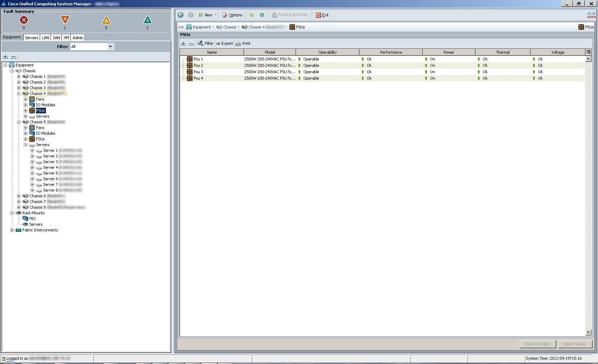The height and width of the screenshot is (364, 598).
Task: Click the Export arrow icon
Action: 219,43
